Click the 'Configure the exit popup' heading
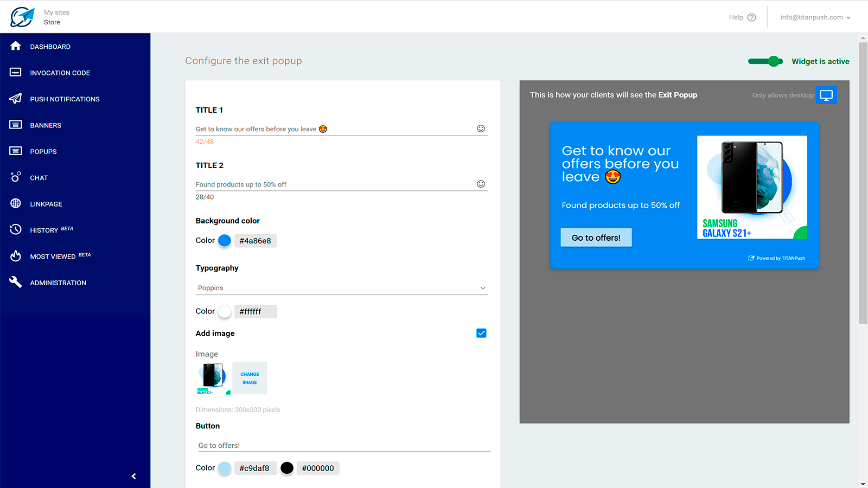Image resolution: width=868 pixels, height=488 pixels. (244, 61)
